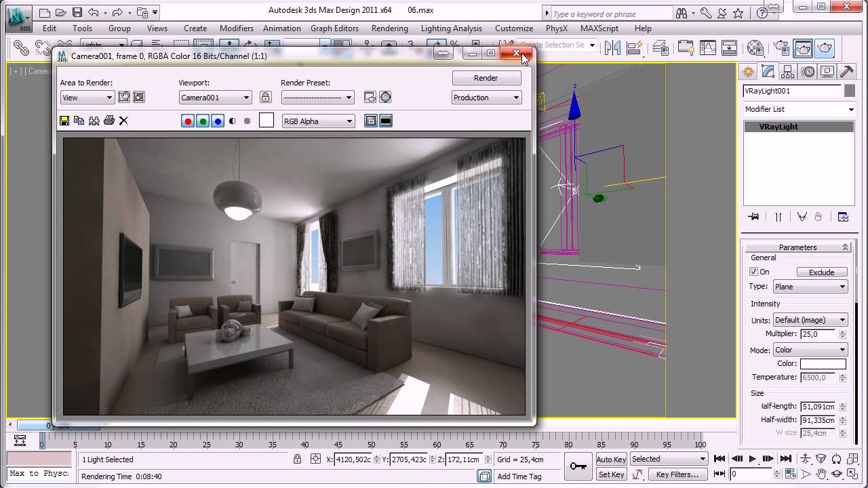Open the Display panel tab
868x488 pixels.
[827, 72]
